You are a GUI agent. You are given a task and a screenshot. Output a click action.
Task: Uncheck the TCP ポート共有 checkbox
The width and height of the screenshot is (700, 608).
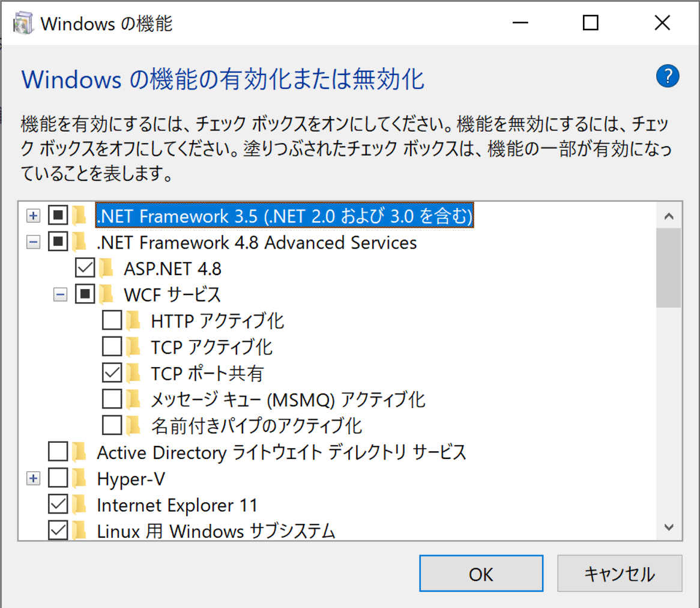pyautogui.click(x=112, y=373)
